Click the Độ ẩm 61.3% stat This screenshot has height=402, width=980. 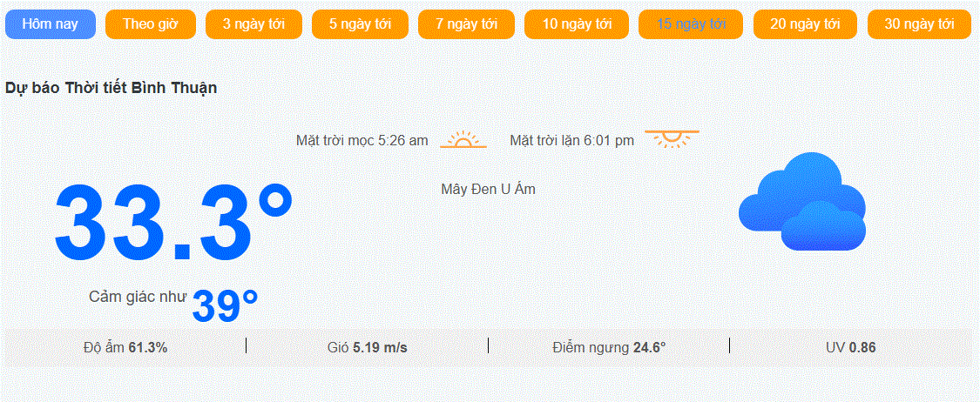coord(125,348)
